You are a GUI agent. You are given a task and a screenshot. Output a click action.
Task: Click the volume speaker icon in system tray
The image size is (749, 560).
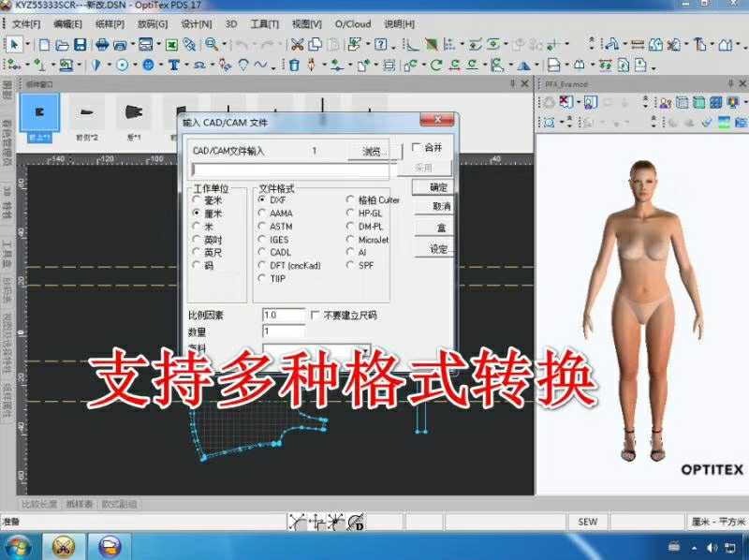pos(712,548)
